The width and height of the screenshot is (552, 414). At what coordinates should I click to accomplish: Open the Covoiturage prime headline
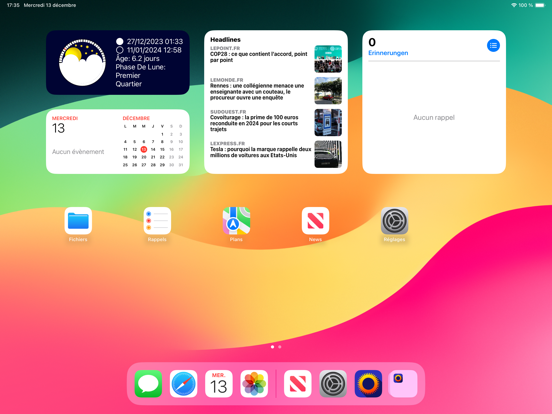254,123
